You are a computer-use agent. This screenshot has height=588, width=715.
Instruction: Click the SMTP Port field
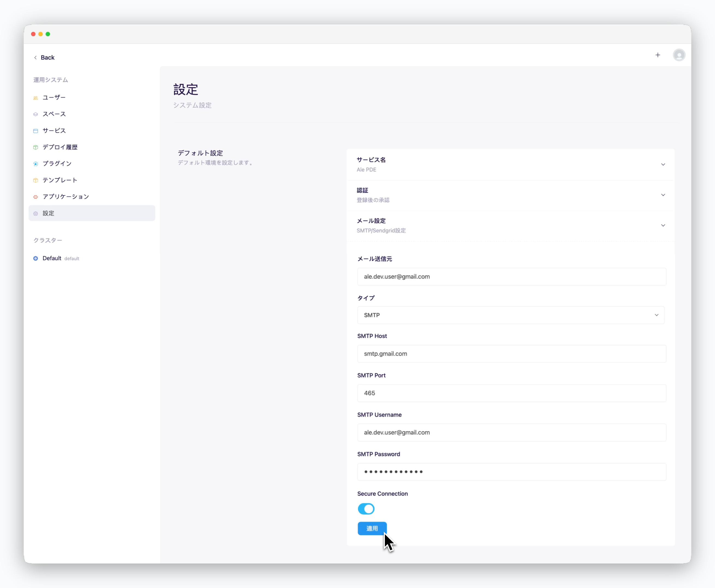(512, 393)
